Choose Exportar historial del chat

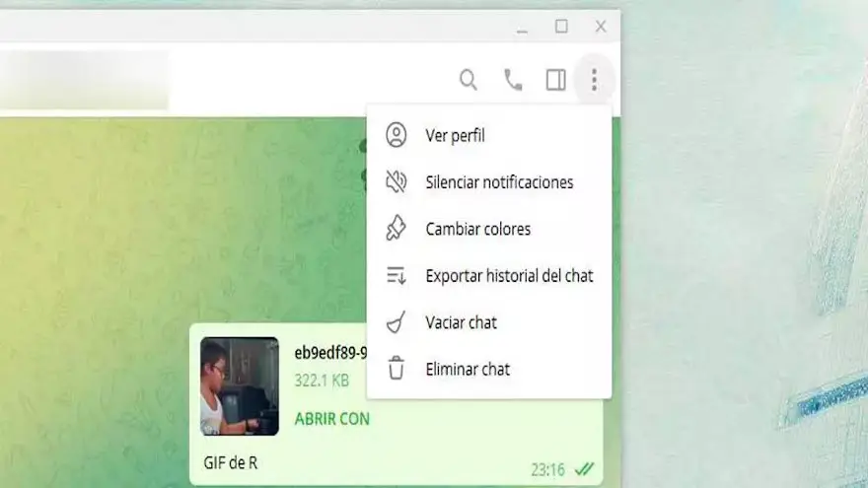pyautogui.click(x=489, y=275)
